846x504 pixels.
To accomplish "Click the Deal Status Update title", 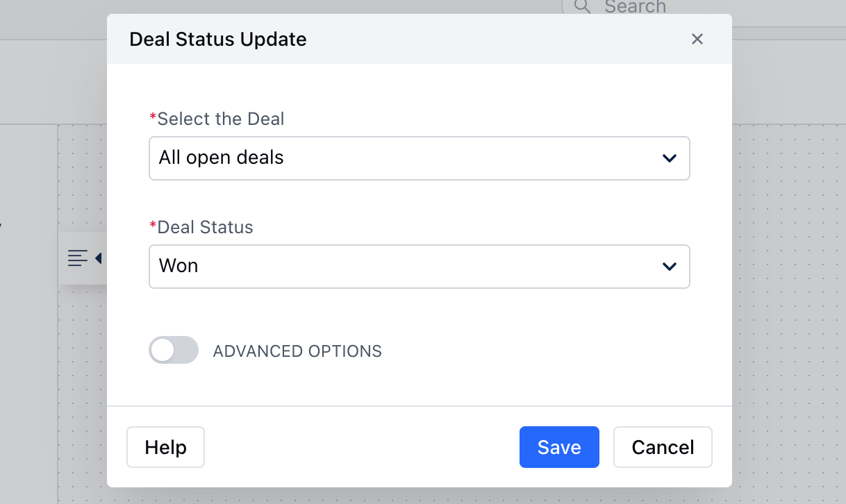I will (218, 40).
